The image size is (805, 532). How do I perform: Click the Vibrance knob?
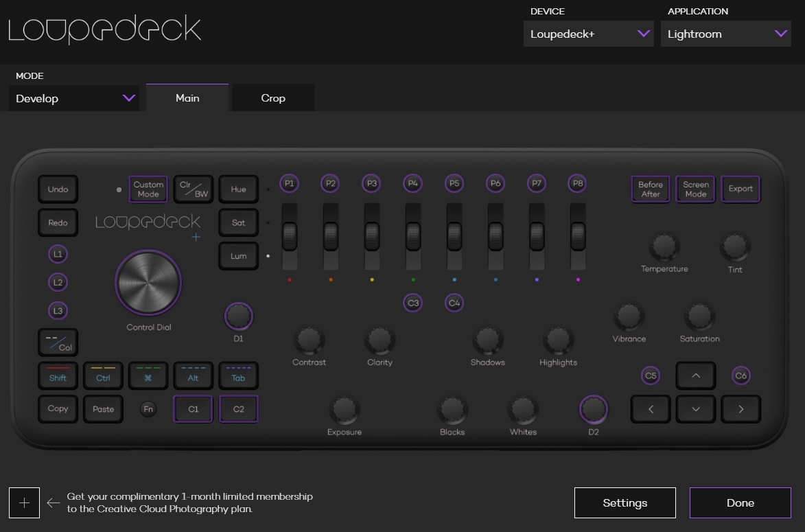[629, 316]
